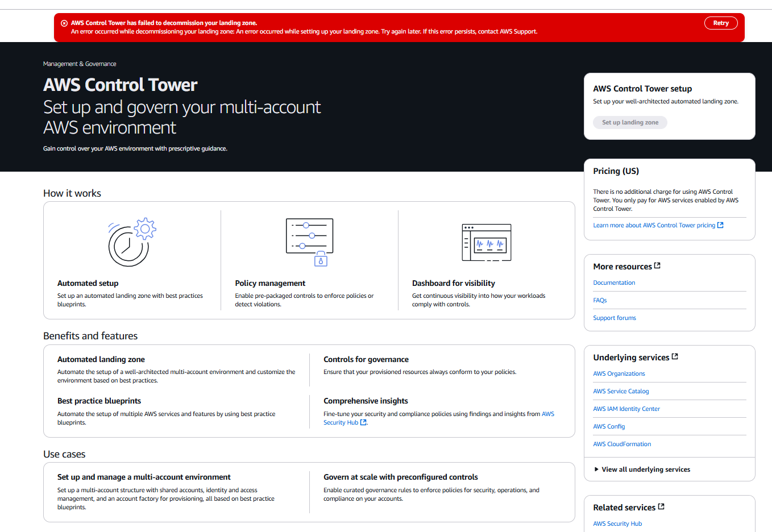
Task: Click the AWS Control Tower page title
Action: click(121, 85)
